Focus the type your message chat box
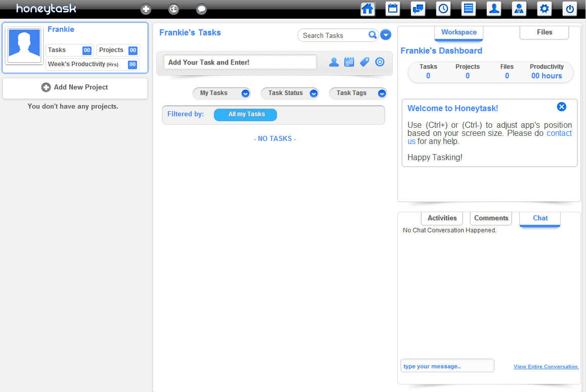586x392 pixels. click(x=447, y=366)
